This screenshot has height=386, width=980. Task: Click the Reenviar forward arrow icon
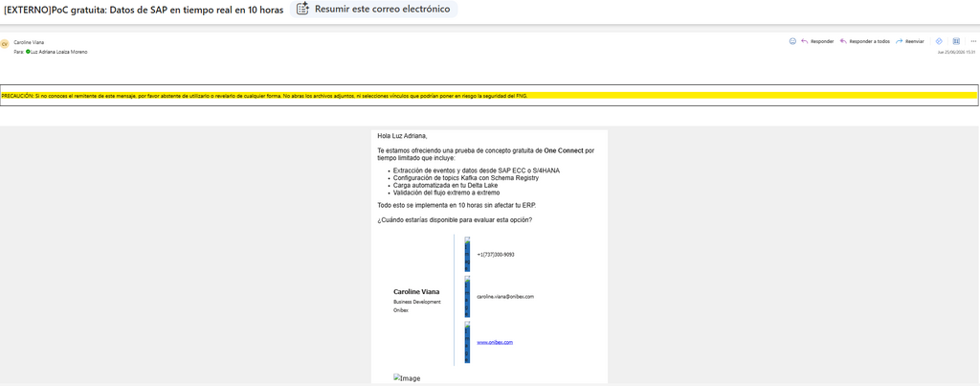pos(900,41)
